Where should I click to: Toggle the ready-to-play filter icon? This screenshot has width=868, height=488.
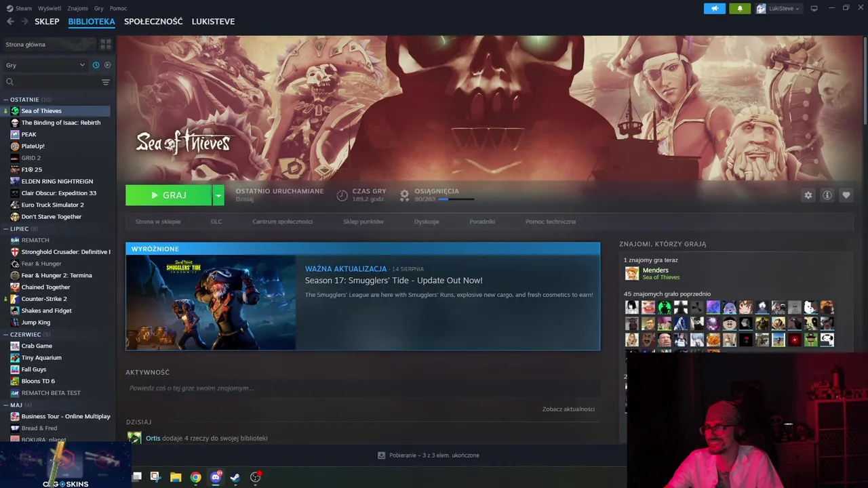(x=107, y=65)
